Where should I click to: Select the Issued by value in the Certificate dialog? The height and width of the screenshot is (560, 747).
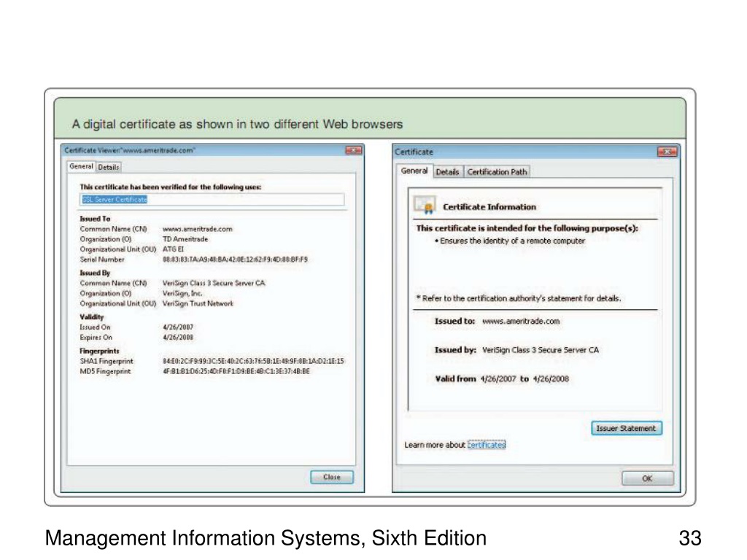click(541, 350)
